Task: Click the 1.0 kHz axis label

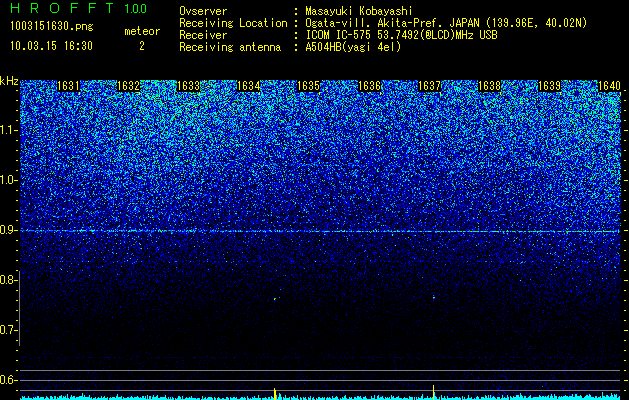Action: 9,180
